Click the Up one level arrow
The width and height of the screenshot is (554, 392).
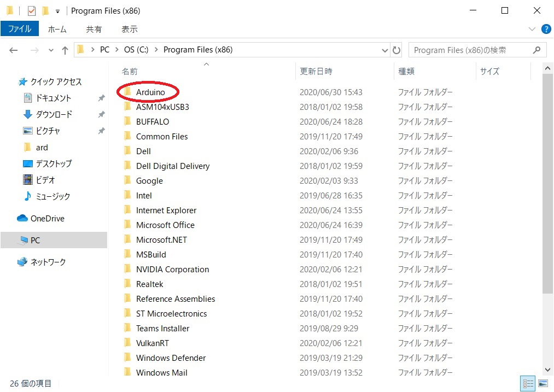pos(65,50)
